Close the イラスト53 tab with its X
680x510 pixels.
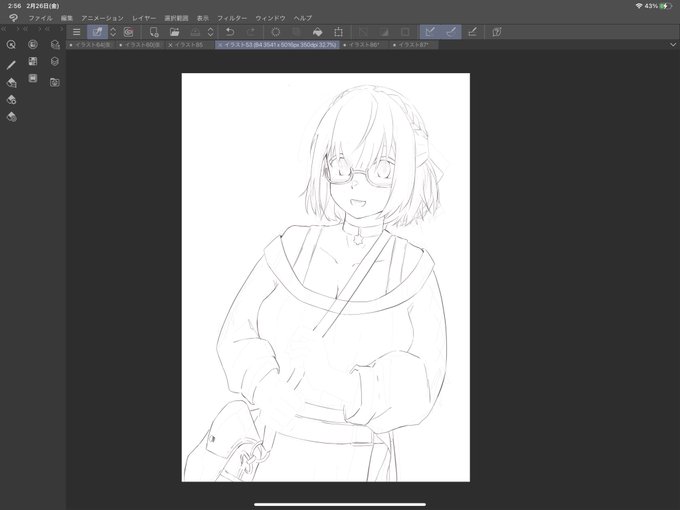pyautogui.click(x=220, y=45)
